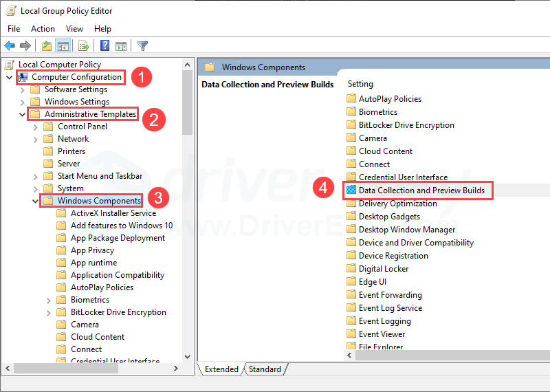Select Device and Driver Compatibility
Image resolution: width=550 pixels, height=392 pixels.
[416, 243]
